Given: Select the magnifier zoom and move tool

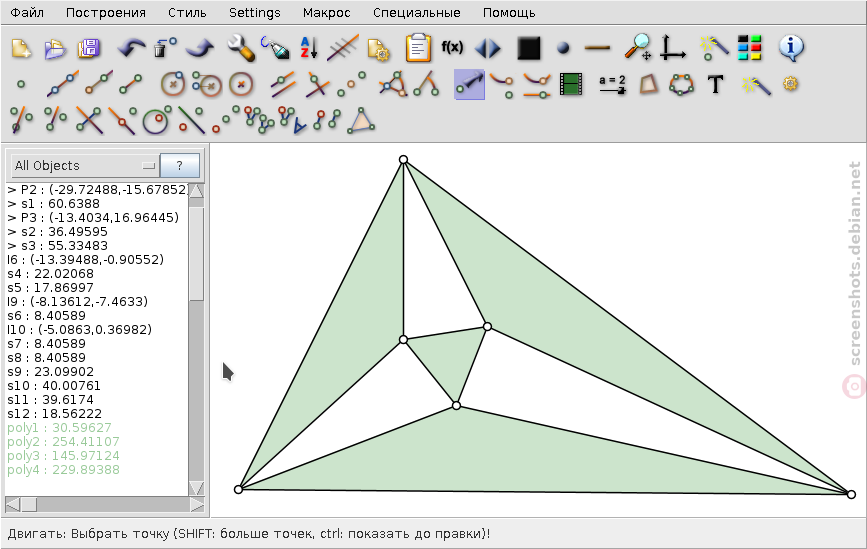Looking at the screenshot, I should point(638,48).
